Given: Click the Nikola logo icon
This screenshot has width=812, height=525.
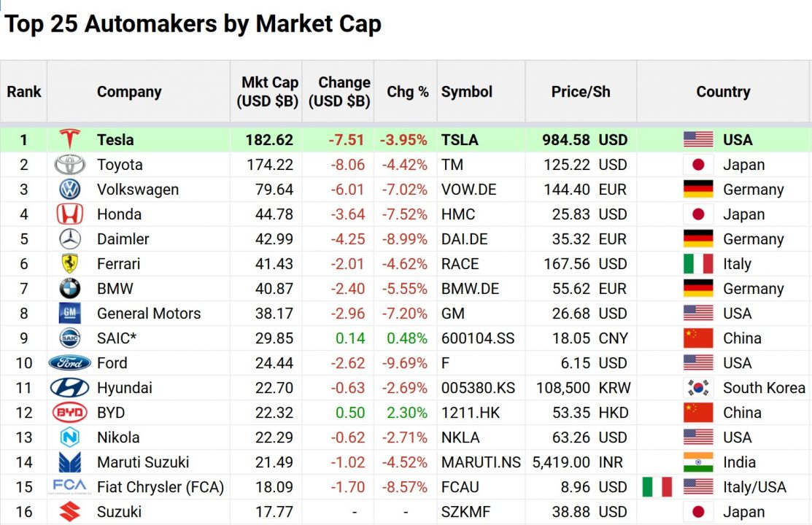Looking at the screenshot, I should point(69,437).
